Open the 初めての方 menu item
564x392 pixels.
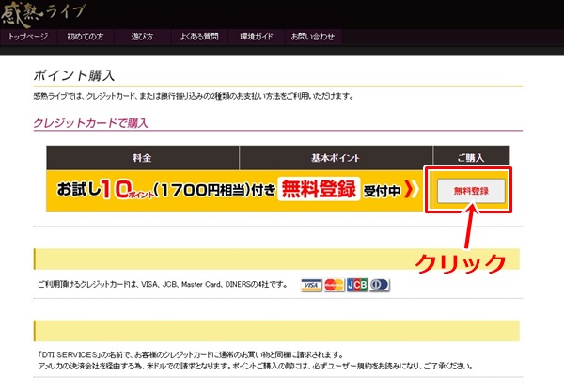pyautogui.click(x=86, y=37)
